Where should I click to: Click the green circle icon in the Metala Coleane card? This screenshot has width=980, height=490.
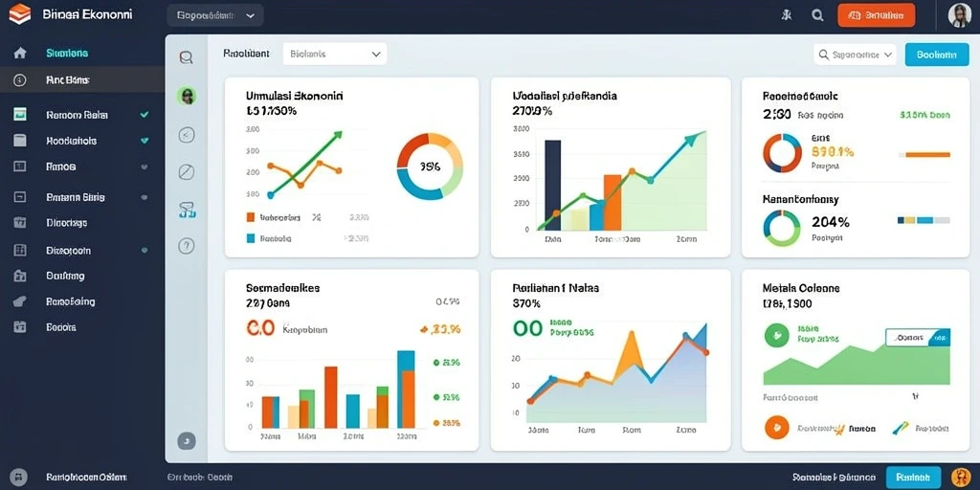click(x=775, y=335)
